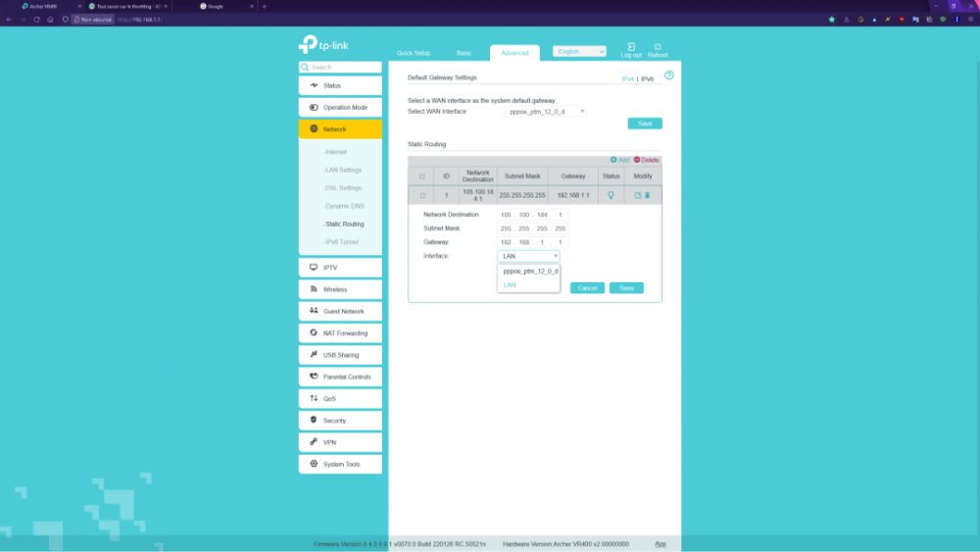The width and height of the screenshot is (980, 552).
Task: Open the help question mark icon
Action: [669, 75]
